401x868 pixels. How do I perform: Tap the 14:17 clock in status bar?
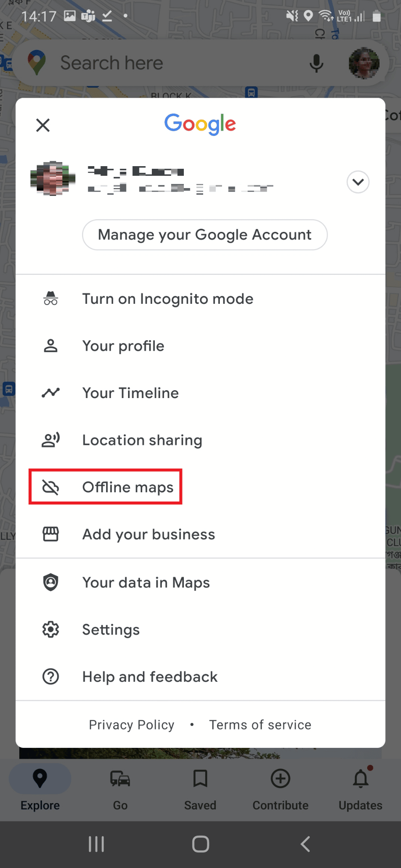39,17
